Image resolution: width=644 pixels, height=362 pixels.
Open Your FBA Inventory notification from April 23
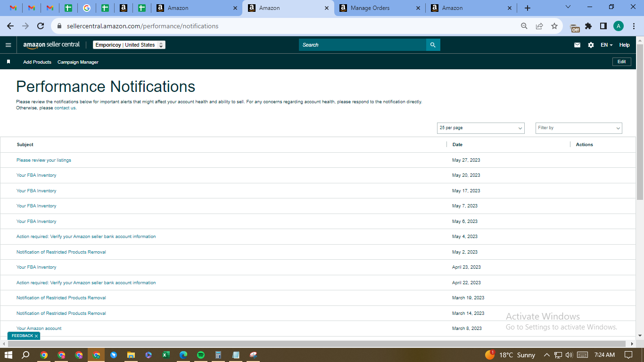tap(36, 267)
